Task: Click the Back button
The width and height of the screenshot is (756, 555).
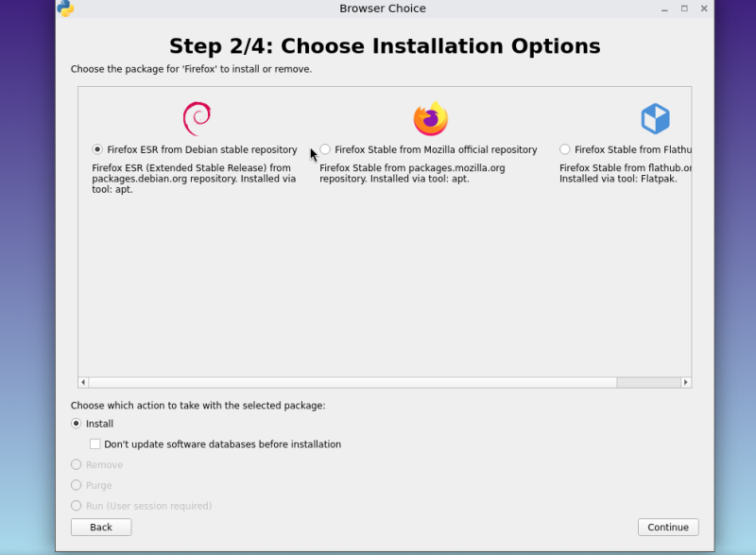Action: click(100, 527)
